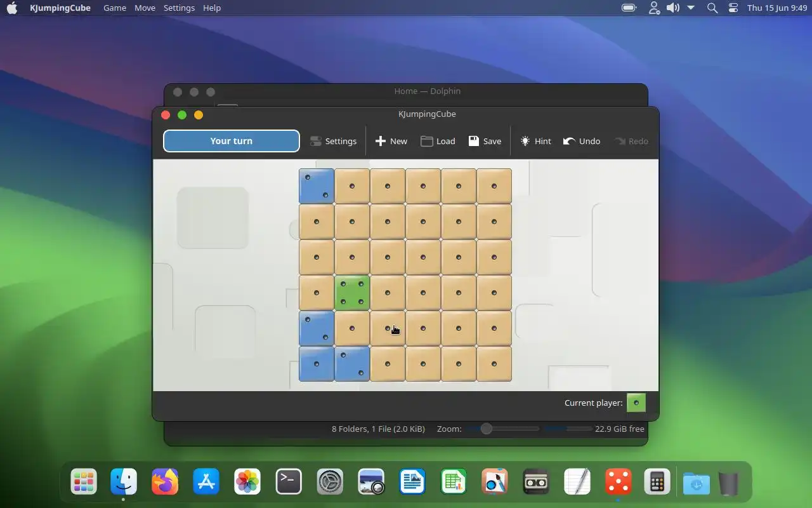Click the neutral cube in the bottom-right grid corner
Screen dimensions: 812x508
point(494,364)
